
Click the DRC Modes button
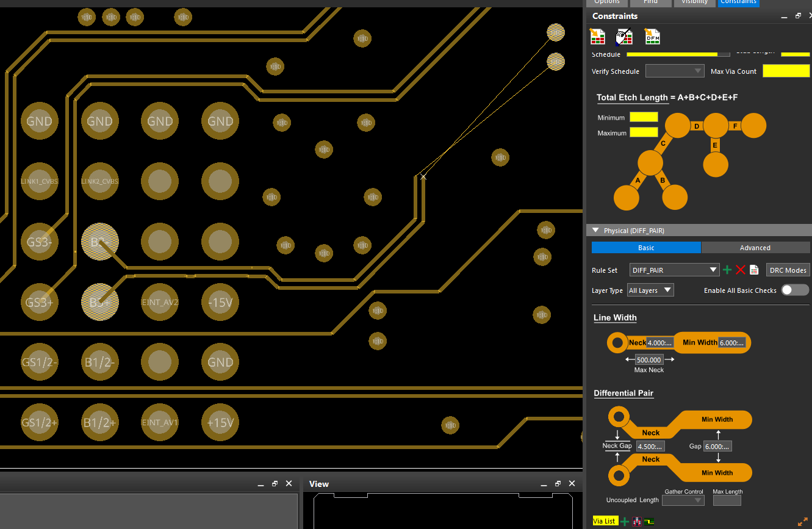(788, 270)
